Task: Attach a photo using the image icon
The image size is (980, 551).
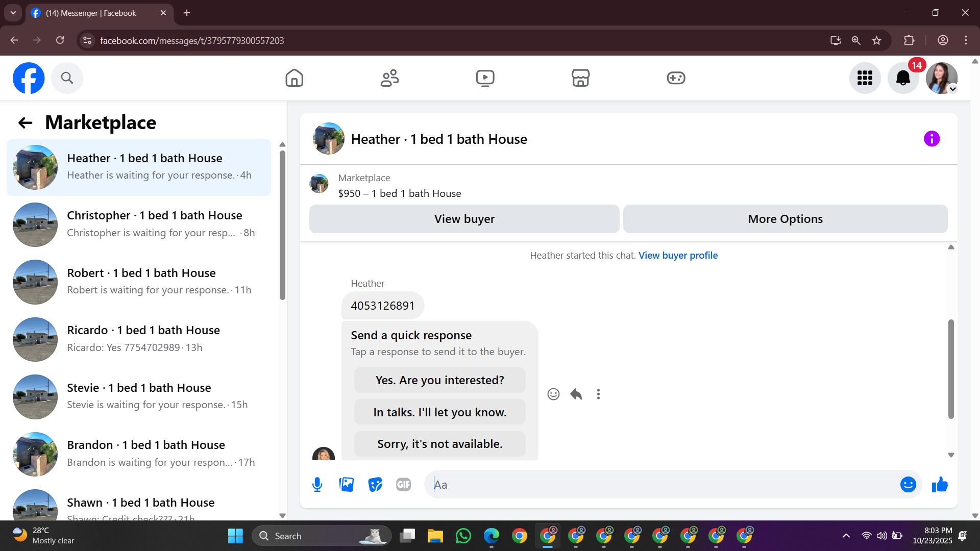Action: 346,485
